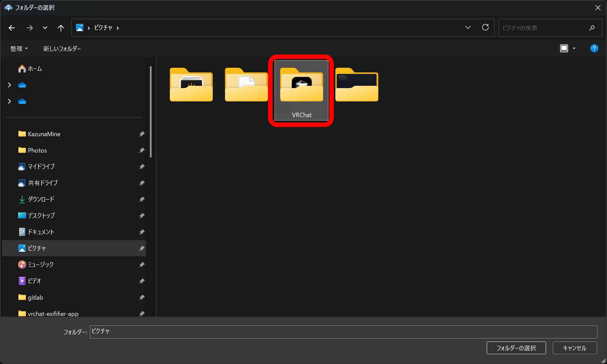Cancel the dialog with キャンセル

[x=575, y=348]
